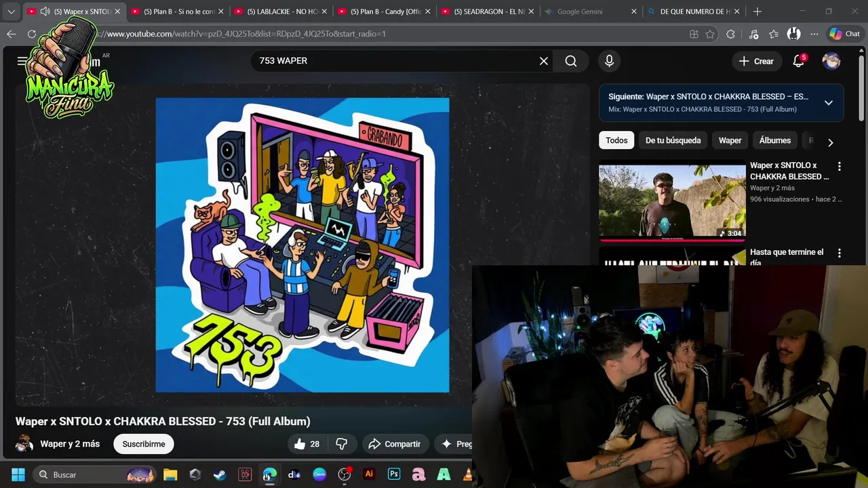868x488 pixels.
Task: Switch to Plan B - Candy tab
Action: pyautogui.click(x=383, y=12)
